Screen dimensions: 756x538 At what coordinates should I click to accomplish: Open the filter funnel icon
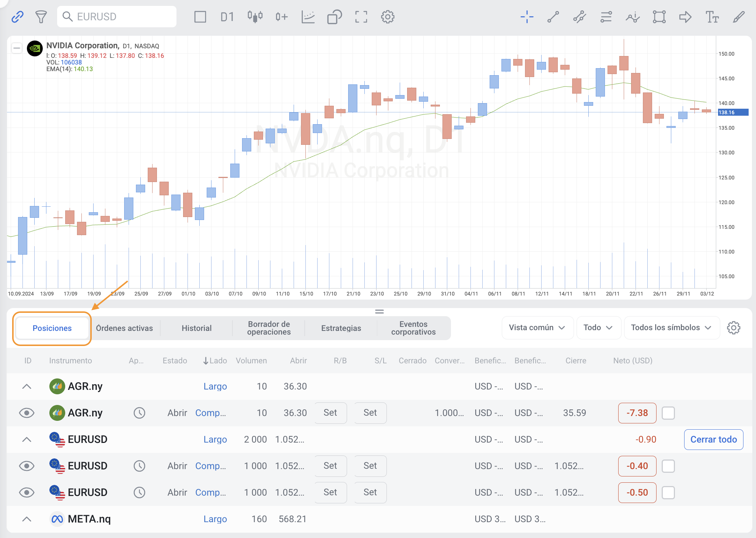[x=41, y=17]
